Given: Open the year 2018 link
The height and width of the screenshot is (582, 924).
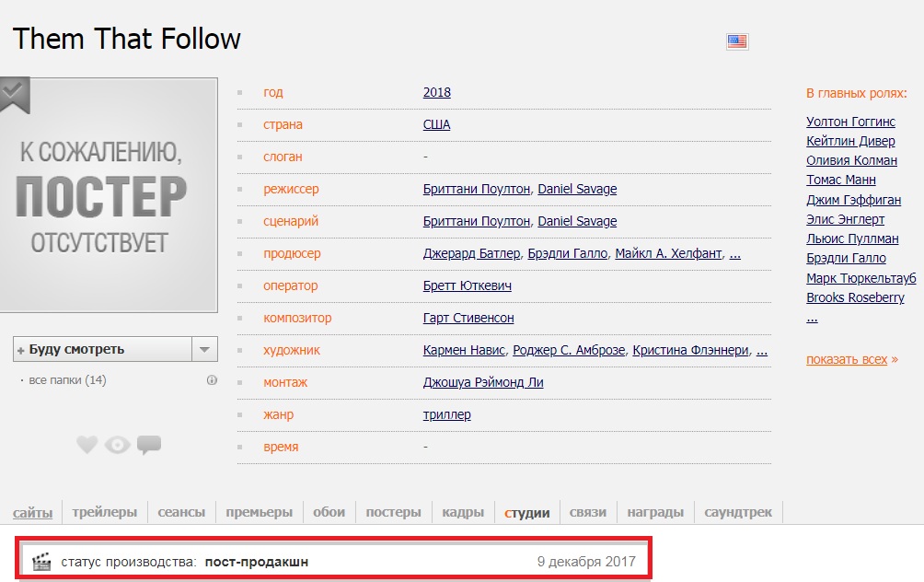Looking at the screenshot, I should tap(437, 92).
